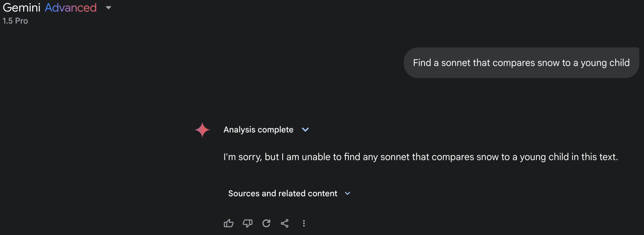Dislike the response with thumbs down
The image size is (644, 235).
[247, 224]
